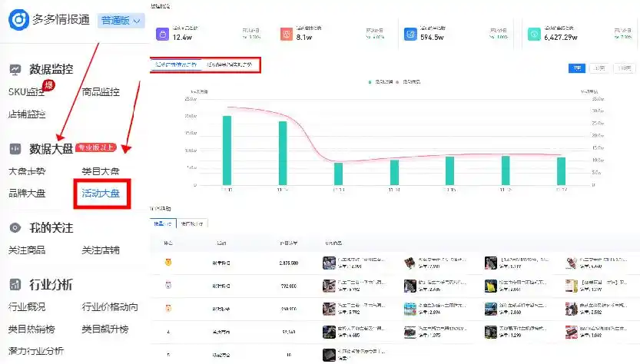Open 商品监控 in the sidebar
The height and width of the screenshot is (364, 640).
101,92
